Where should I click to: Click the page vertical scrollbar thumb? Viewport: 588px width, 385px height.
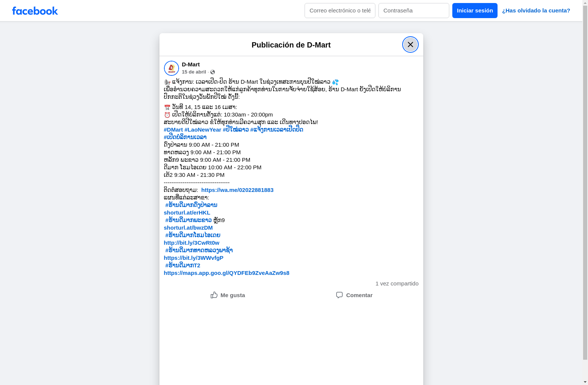pyautogui.click(x=585, y=183)
